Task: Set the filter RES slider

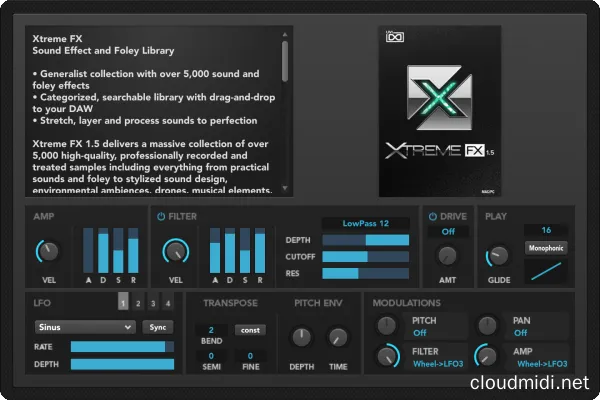Action: tap(366, 274)
